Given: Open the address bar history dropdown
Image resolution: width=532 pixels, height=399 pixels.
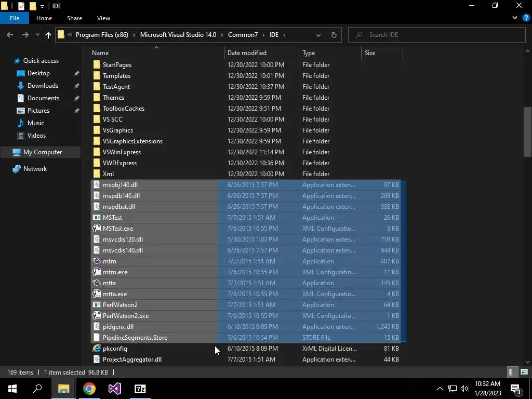Looking at the screenshot, I should pyautogui.click(x=318, y=35).
